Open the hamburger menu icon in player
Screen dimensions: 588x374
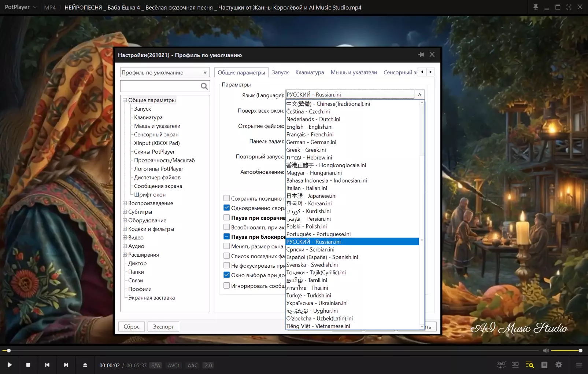[x=578, y=365]
